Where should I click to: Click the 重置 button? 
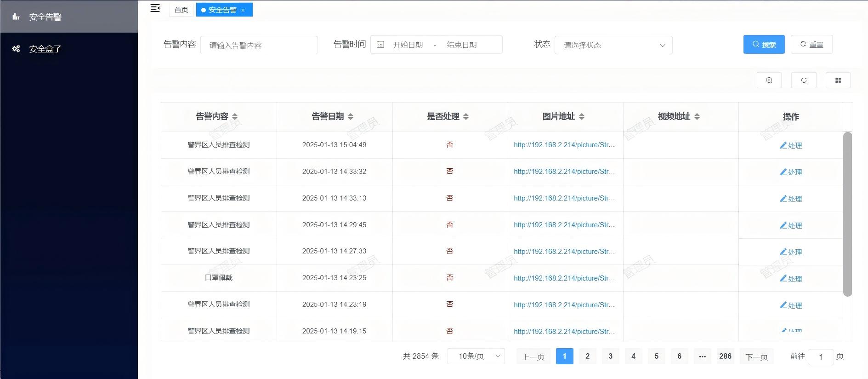coord(811,44)
